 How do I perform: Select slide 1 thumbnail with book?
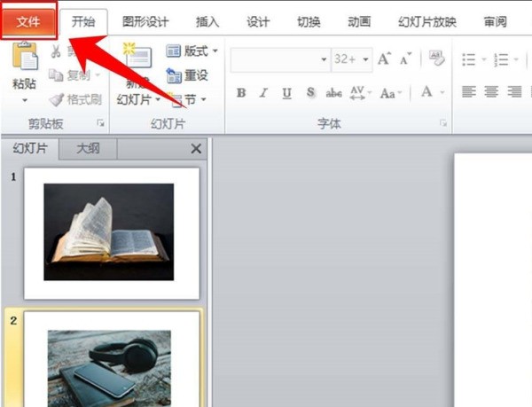[110, 232]
